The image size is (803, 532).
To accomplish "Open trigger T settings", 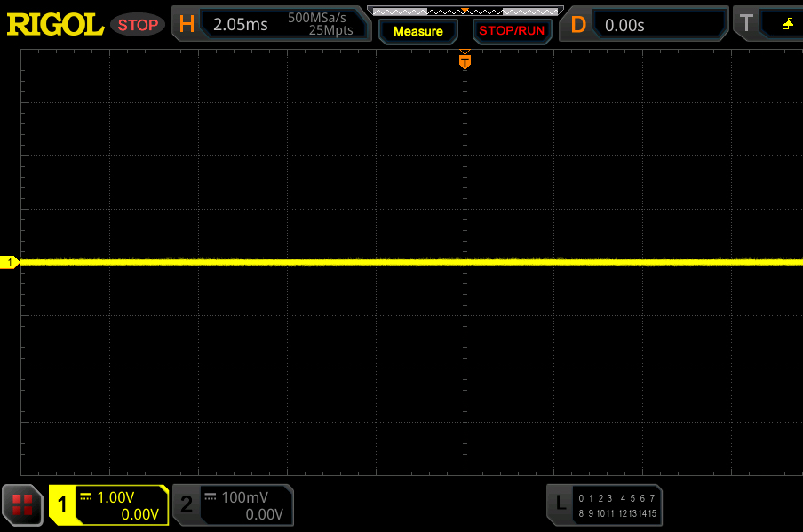I will tap(746, 23).
